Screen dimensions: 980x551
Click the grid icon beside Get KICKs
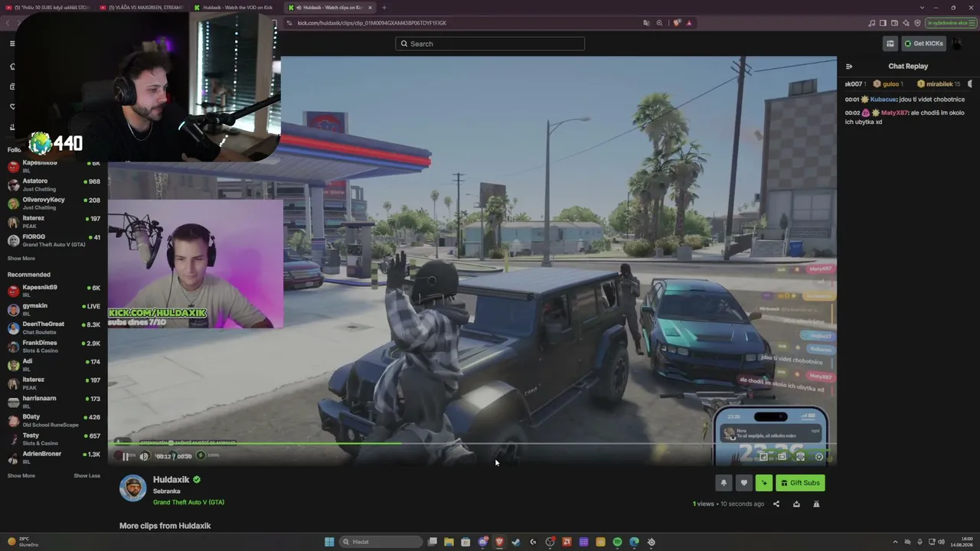pos(890,44)
